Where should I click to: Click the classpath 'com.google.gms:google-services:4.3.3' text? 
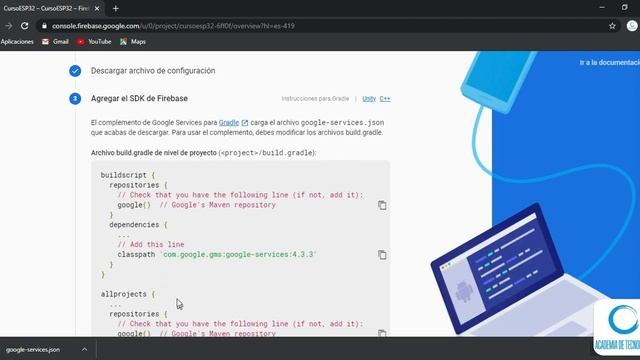(217, 254)
